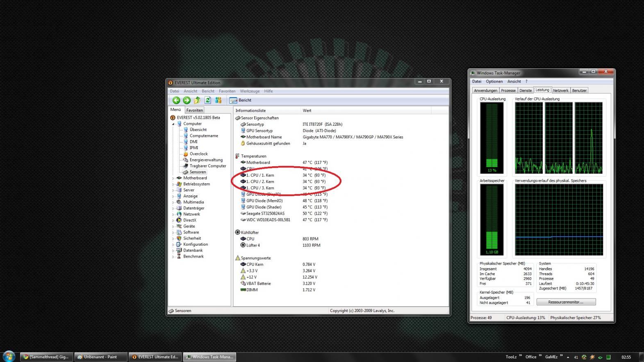Open the Datei menu in EVEREST

[175, 91]
